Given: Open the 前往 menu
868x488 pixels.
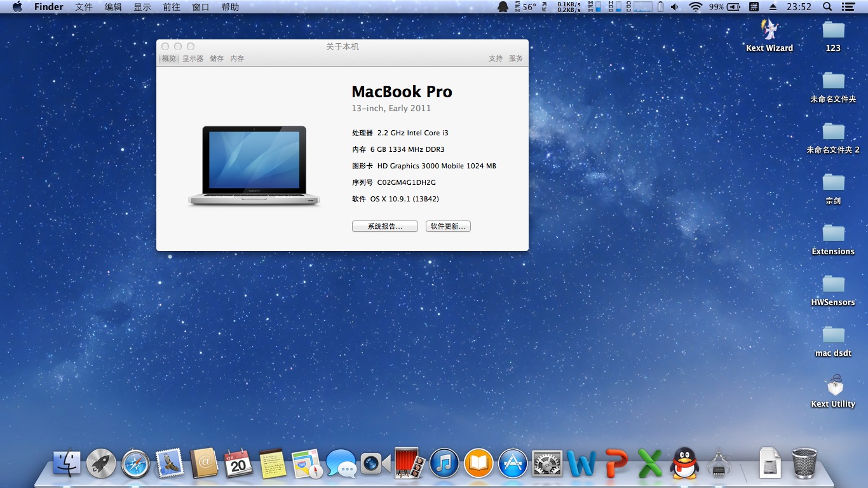Looking at the screenshot, I should 172,7.
